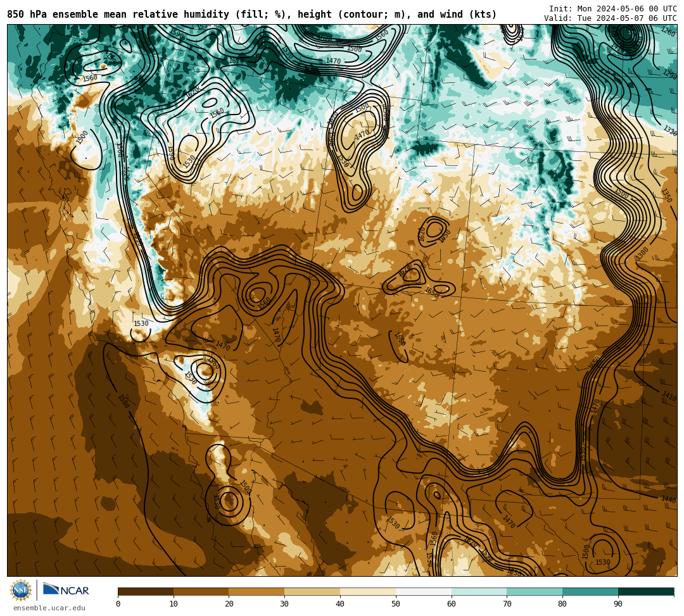Click the NCAR logo
Image resolution: width=684 pixels, height=616 pixels.
tap(66, 590)
